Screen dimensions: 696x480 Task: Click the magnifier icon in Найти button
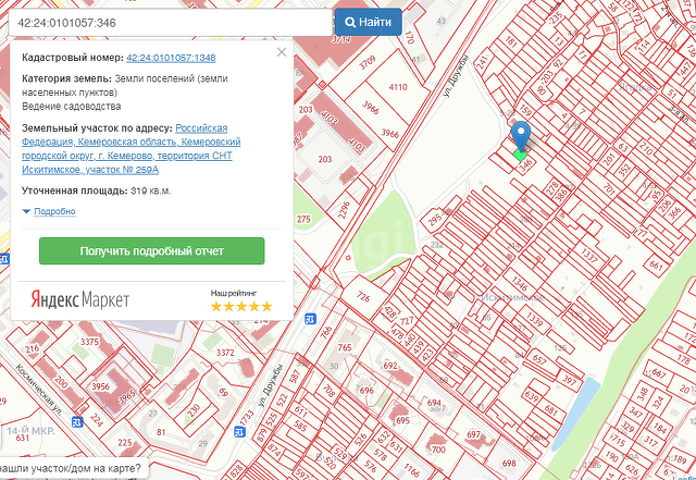[x=350, y=22]
